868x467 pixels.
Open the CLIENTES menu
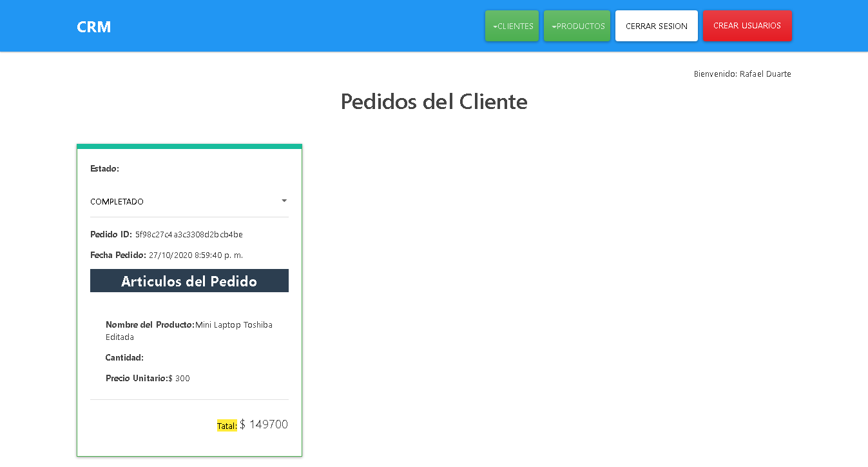[512, 26]
